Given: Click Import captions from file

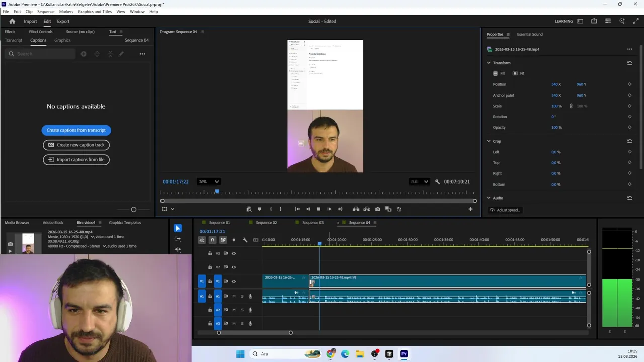Looking at the screenshot, I should [x=76, y=160].
